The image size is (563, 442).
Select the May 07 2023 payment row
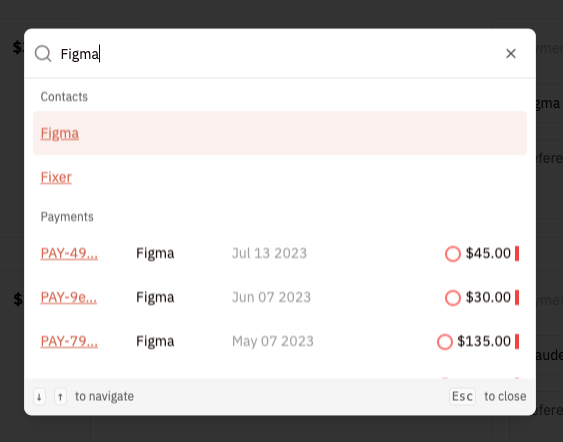(x=280, y=341)
